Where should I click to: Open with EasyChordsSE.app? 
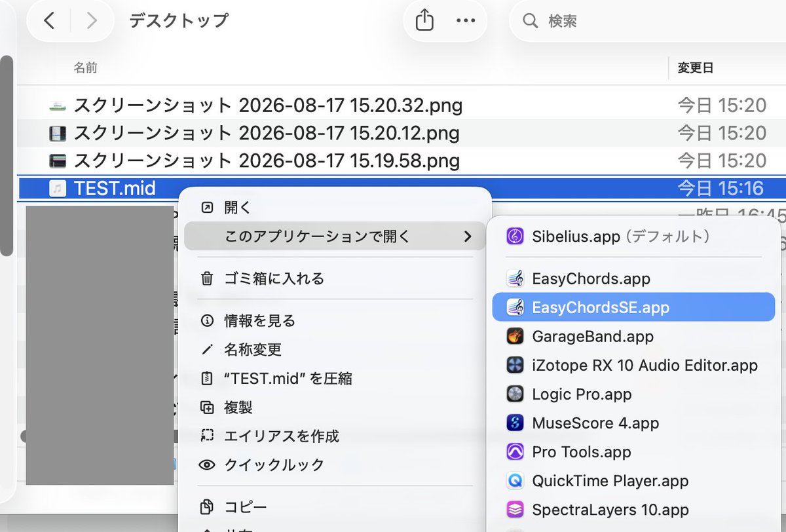tap(633, 307)
